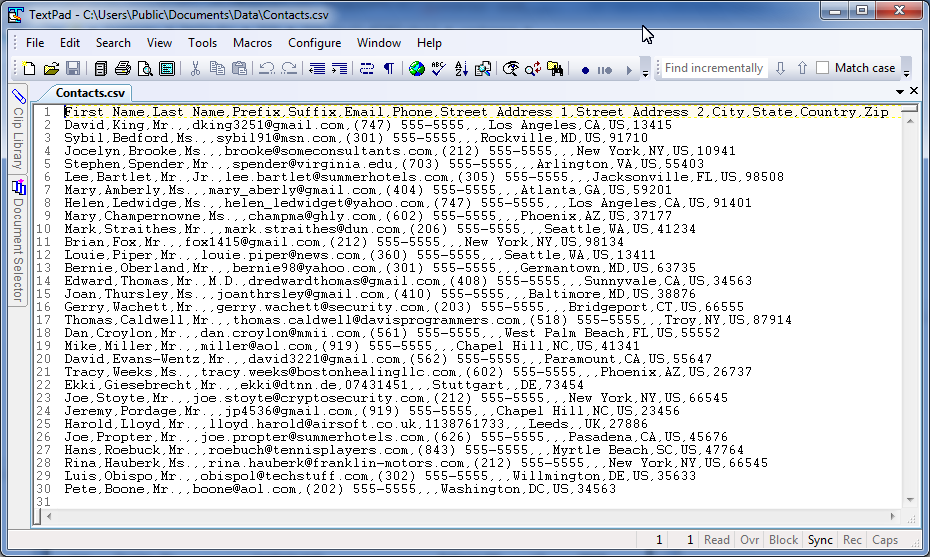Viewport: 930px width, 557px height.
Task: Toggle visible paragraph marks with the pilcrow icon
Action: [x=388, y=69]
